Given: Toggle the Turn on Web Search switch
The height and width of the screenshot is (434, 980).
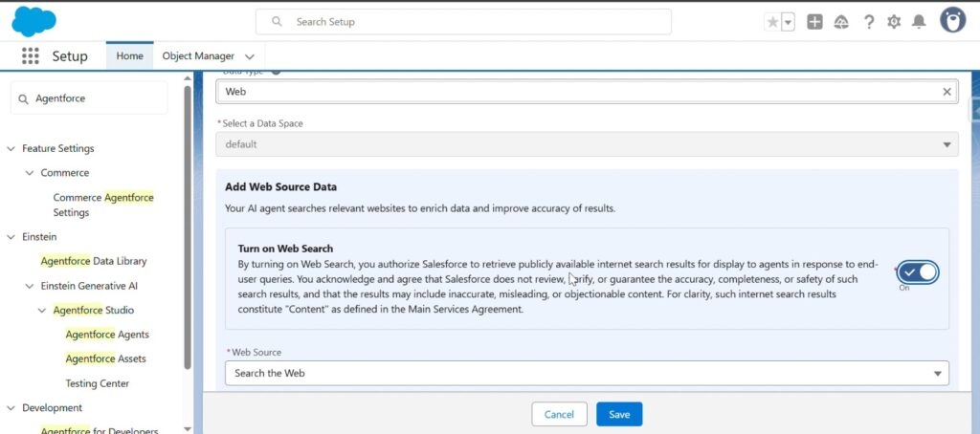Looking at the screenshot, I should pos(918,272).
